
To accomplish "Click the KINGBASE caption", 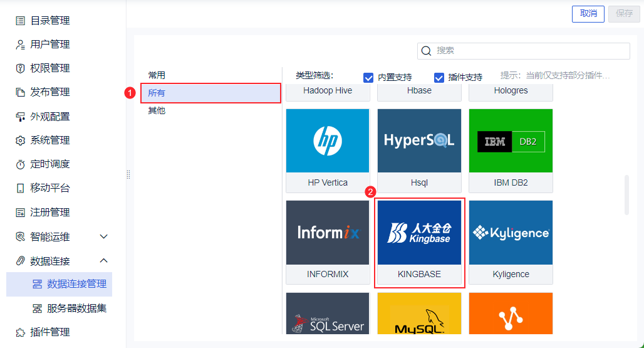I will pos(419,274).
